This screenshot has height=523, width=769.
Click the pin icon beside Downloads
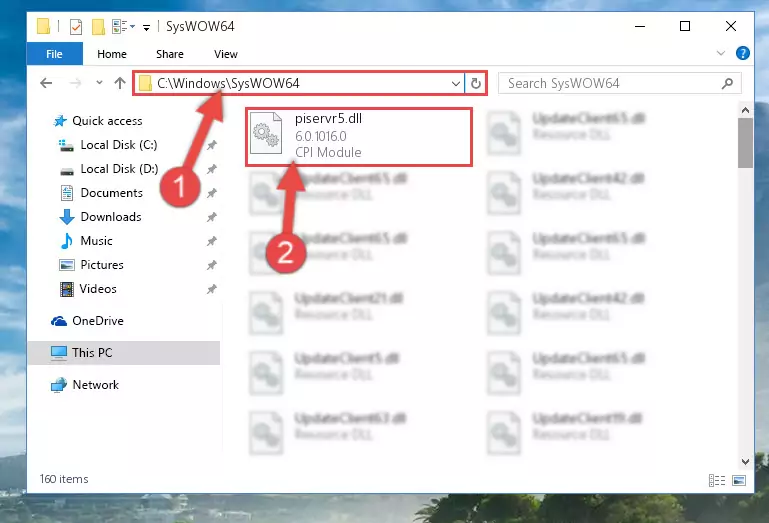(212, 217)
